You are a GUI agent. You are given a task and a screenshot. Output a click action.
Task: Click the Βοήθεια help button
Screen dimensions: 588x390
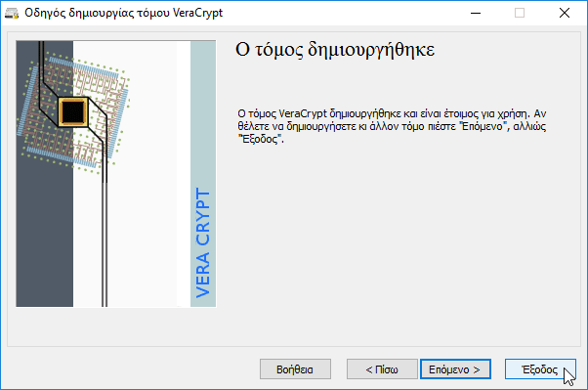pyautogui.click(x=295, y=369)
